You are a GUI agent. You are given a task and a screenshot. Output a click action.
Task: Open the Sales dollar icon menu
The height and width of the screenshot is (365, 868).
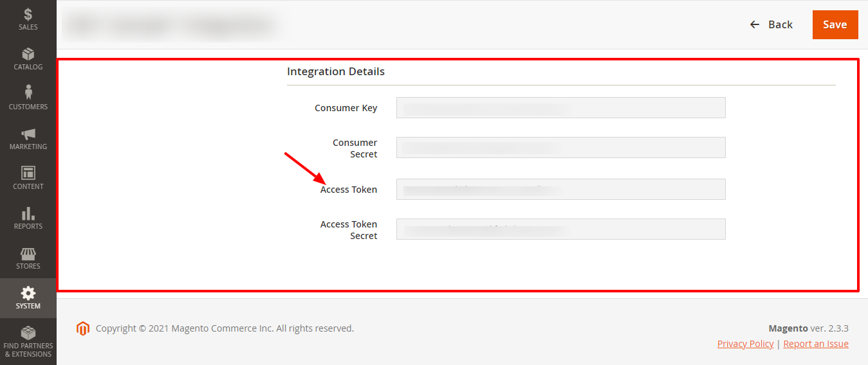pyautogui.click(x=28, y=13)
